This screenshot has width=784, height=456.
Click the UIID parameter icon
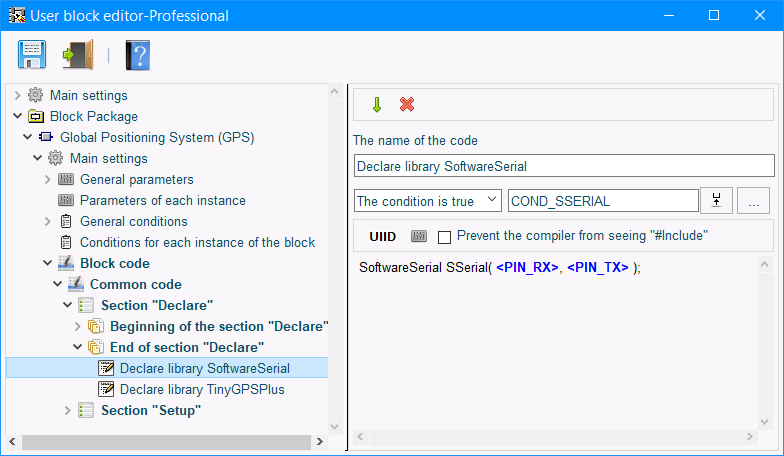pos(419,236)
